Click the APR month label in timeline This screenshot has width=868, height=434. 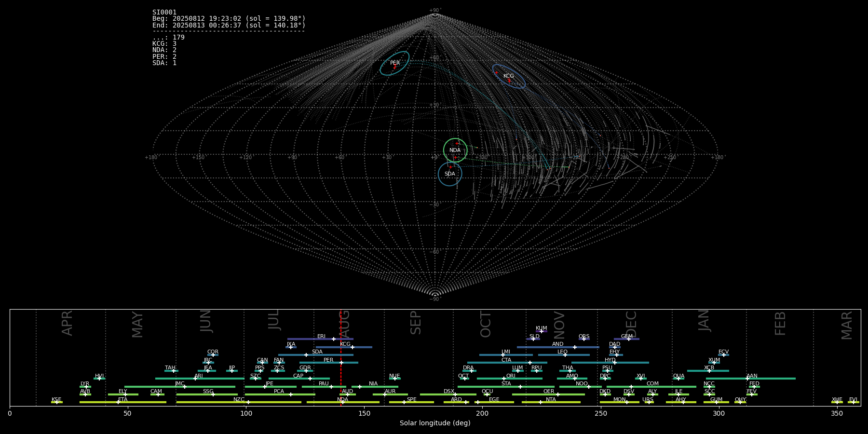(x=67, y=323)
